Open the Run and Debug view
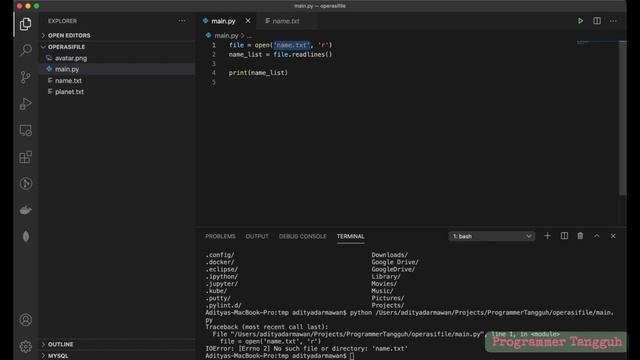This screenshot has width=640, height=360. click(x=26, y=104)
